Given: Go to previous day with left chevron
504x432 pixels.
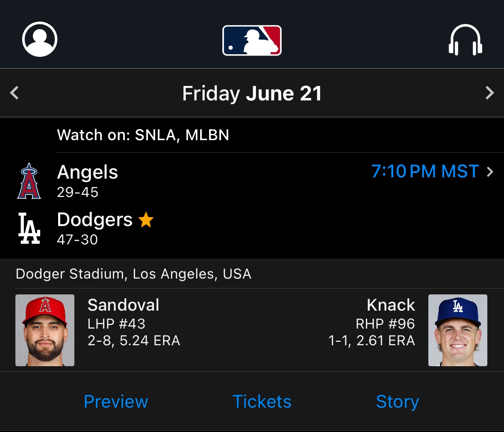Looking at the screenshot, I should (15, 93).
